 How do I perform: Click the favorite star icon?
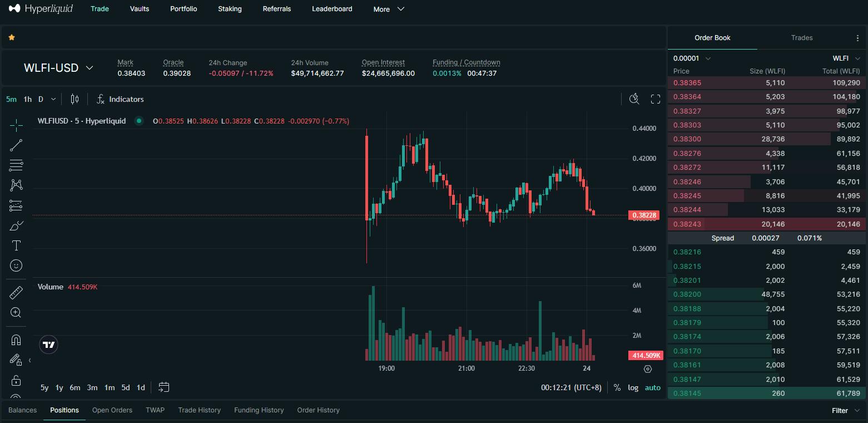coord(12,37)
